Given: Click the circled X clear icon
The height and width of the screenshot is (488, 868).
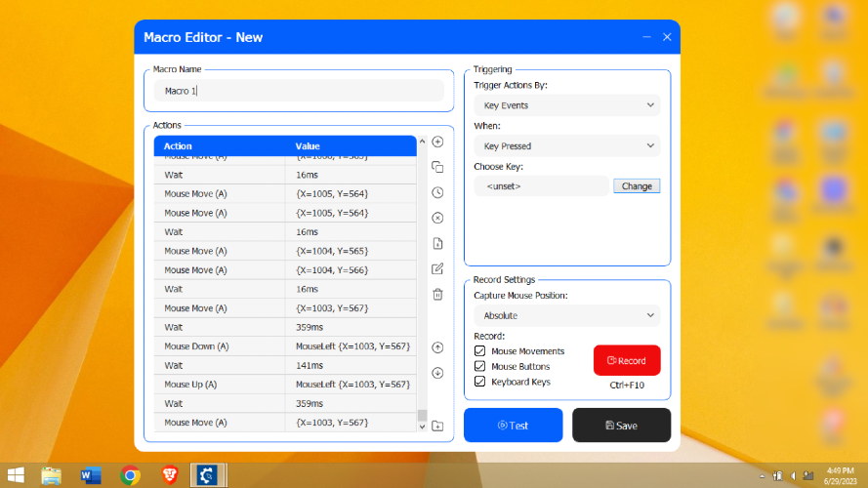Looking at the screenshot, I should tap(437, 218).
